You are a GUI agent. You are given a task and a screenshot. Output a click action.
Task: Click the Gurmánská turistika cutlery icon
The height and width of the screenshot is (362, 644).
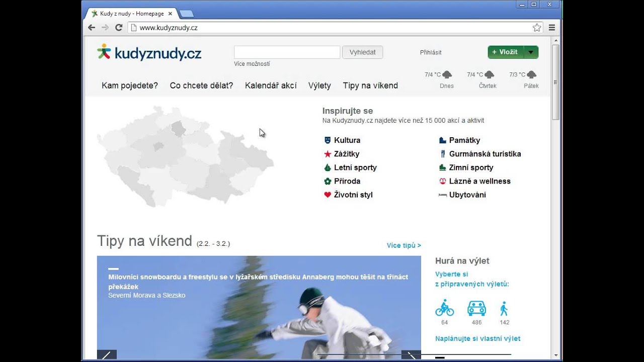pyautogui.click(x=443, y=154)
